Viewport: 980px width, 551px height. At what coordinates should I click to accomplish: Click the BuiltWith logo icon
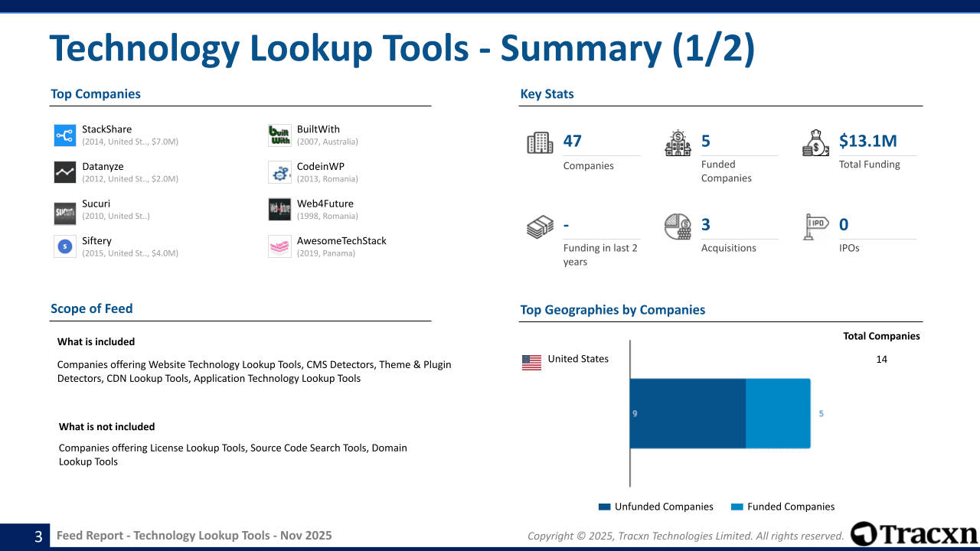pyautogui.click(x=279, y=135)
